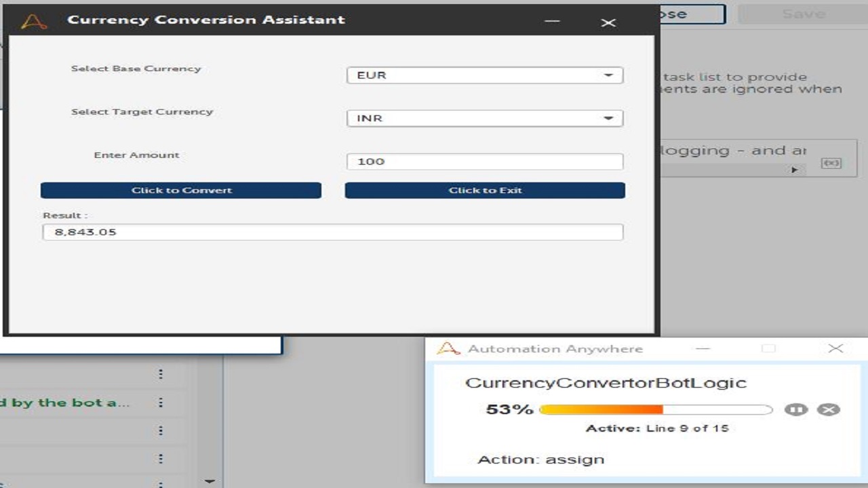868x488 pixels.
Task: Click the 'Click to Convert' button
Action: tap(181, 190)
